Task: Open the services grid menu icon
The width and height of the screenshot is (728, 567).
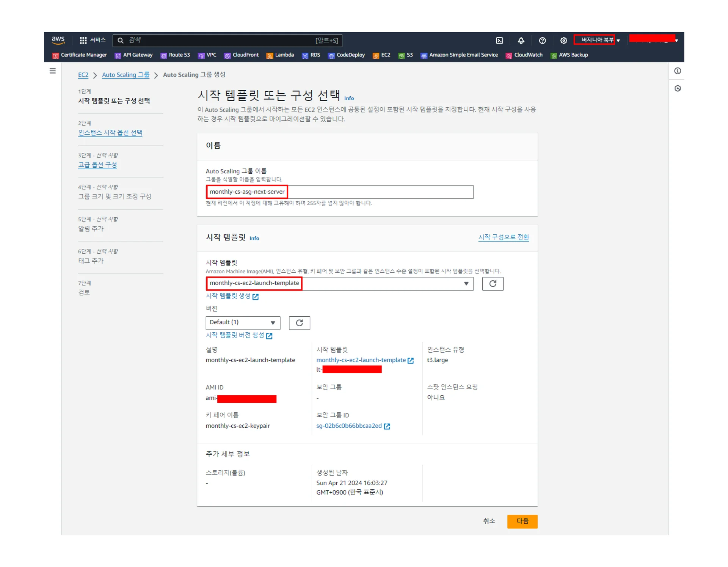Action: click(x=83, y=40)
